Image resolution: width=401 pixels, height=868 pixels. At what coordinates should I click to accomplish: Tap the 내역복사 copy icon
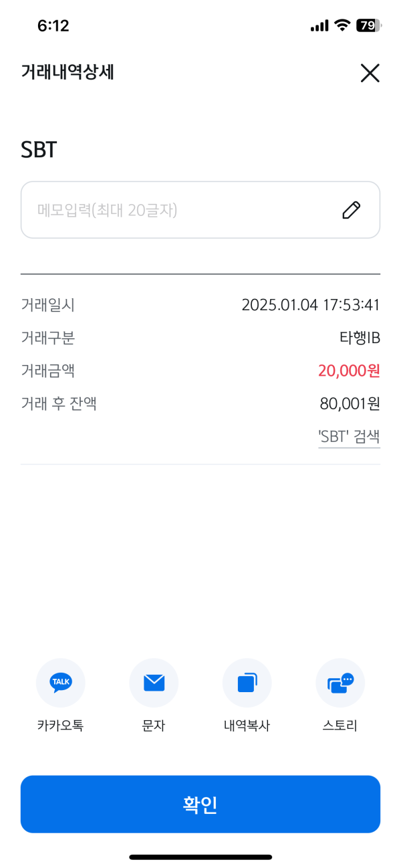pos(247,683)
